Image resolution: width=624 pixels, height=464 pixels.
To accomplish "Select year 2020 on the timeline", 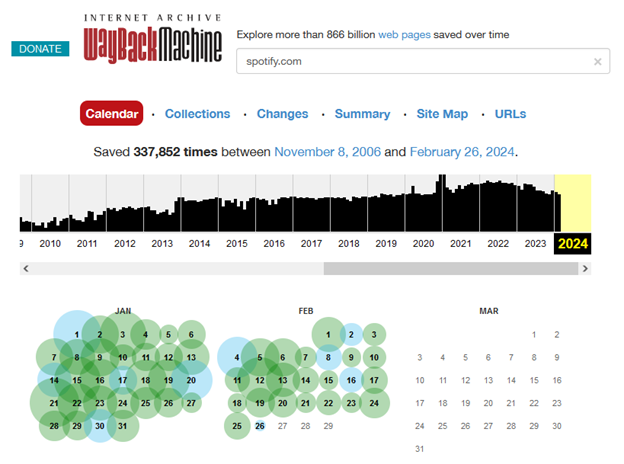I will coord(423,244).
